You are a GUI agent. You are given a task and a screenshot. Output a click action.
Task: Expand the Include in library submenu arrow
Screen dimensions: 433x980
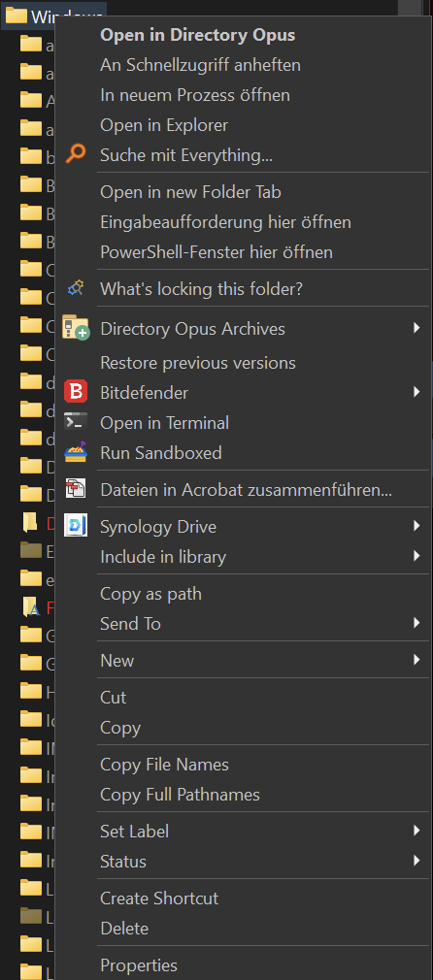point(416,556)
